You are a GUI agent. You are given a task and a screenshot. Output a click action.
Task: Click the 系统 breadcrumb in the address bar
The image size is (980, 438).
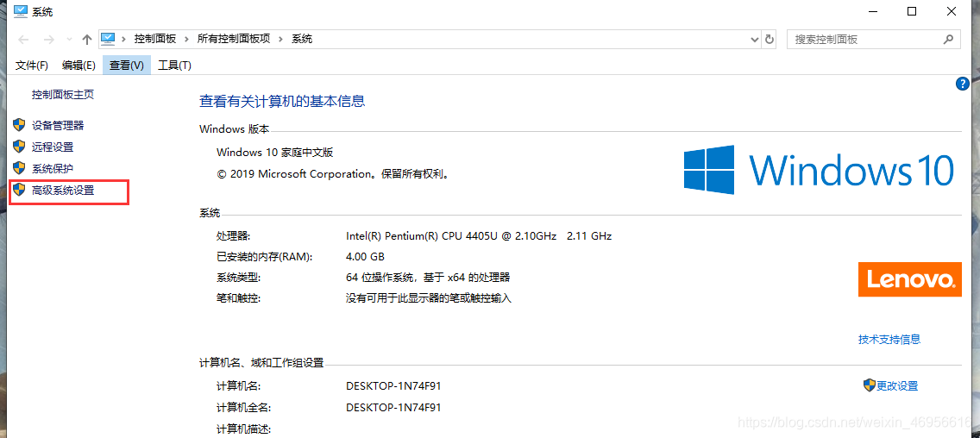click(302, 39)
